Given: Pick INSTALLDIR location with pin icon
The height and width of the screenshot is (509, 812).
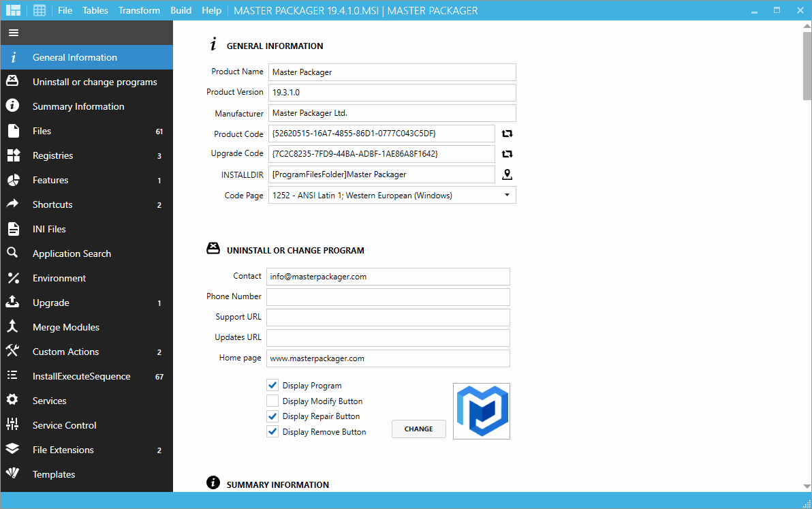Looking at the screenshot, I should (x=507, y=174).
